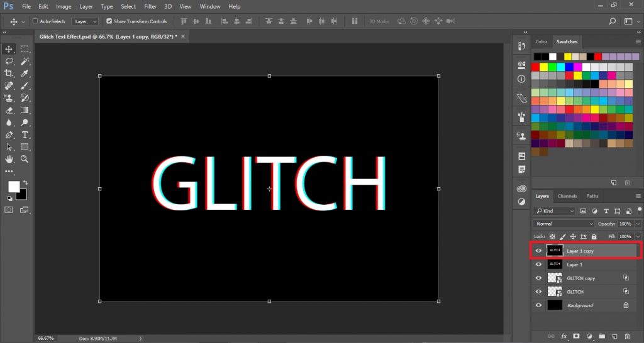Select the Rectangular Marquee tool
Screen dimensions: 644x343
[25, 49]
